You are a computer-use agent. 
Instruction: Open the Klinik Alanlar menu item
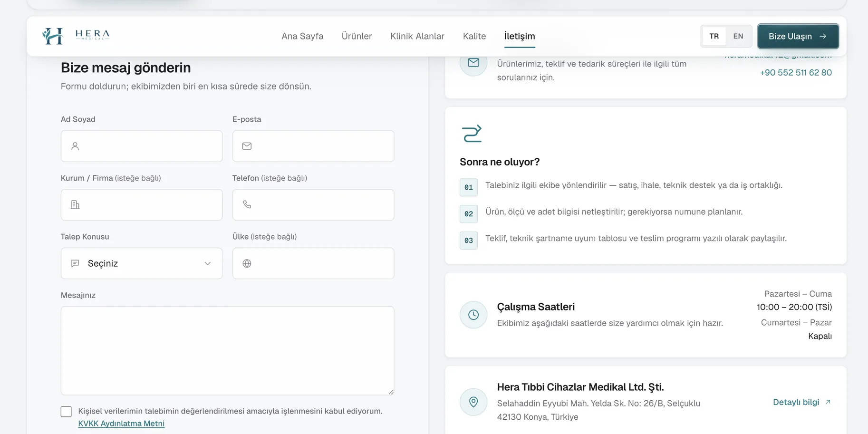(x=417, y=36)
